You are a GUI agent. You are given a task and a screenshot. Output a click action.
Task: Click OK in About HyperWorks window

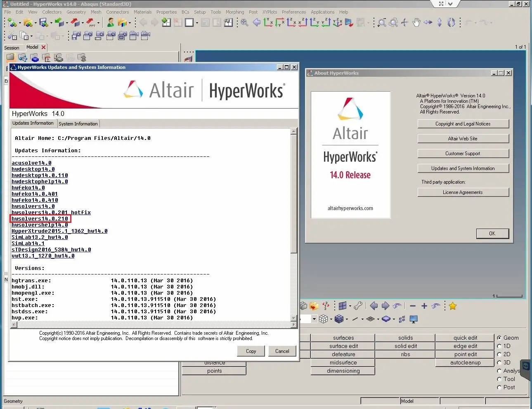[x=492, y=234]
